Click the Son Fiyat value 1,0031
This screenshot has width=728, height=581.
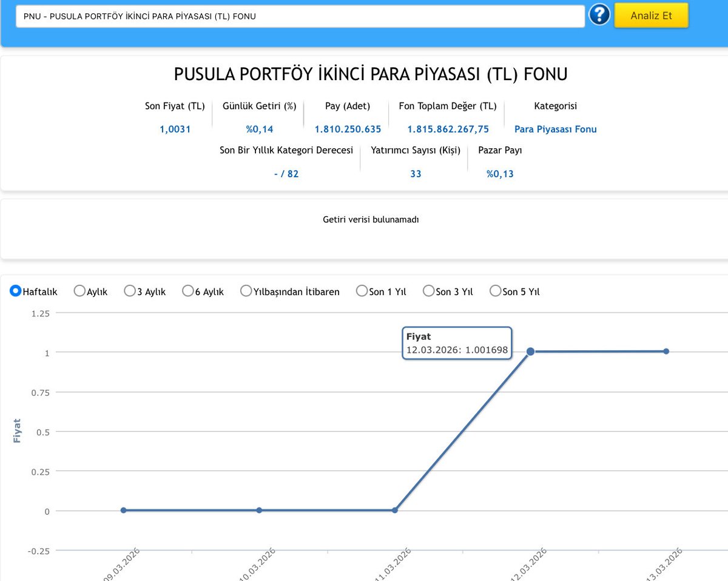(175, 129)
